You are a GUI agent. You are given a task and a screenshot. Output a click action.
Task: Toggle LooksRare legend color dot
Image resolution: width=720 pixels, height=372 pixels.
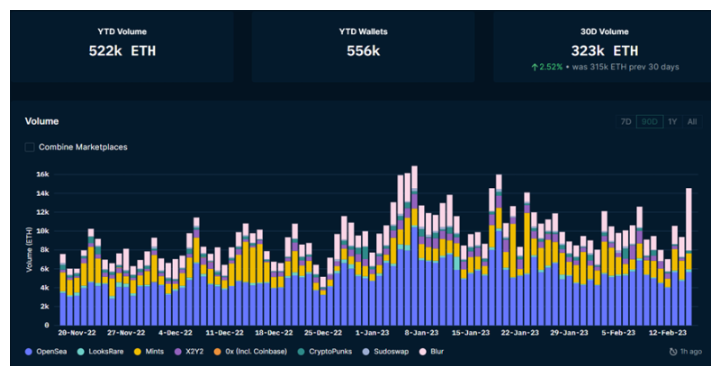tap(81, 352)
